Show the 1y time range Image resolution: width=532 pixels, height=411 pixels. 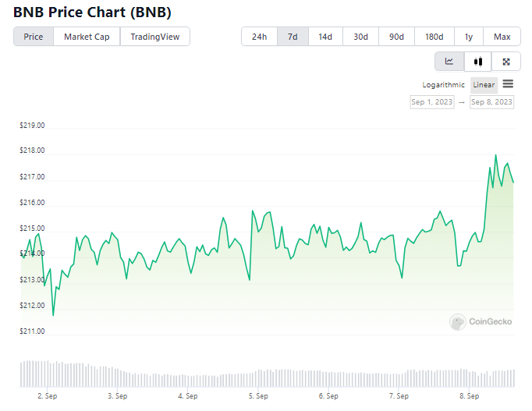469,37
